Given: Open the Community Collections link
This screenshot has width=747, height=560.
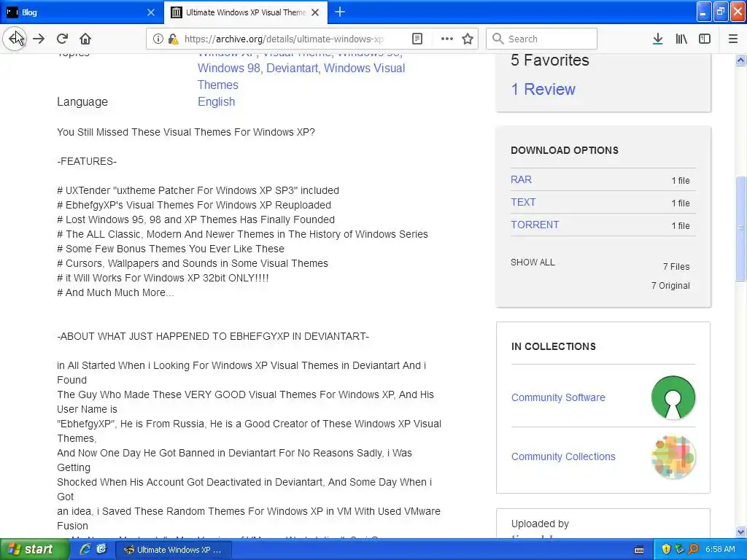Looking at the screenshot, I should (563, 456).
